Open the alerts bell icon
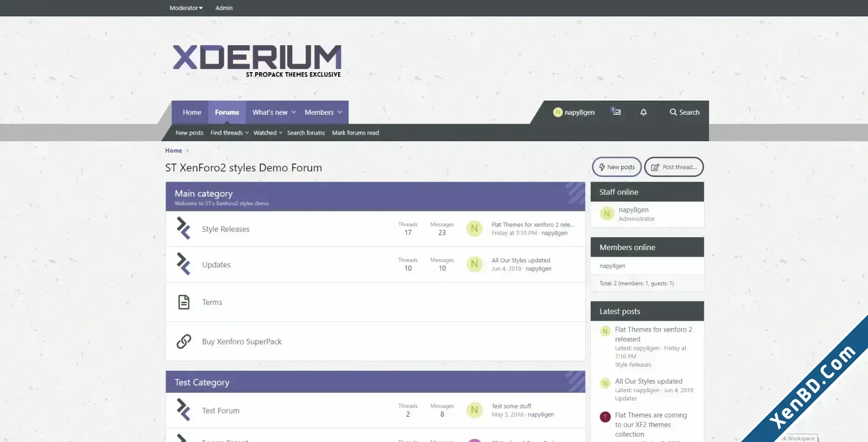 pyautogui.click(x=644, y=112)
